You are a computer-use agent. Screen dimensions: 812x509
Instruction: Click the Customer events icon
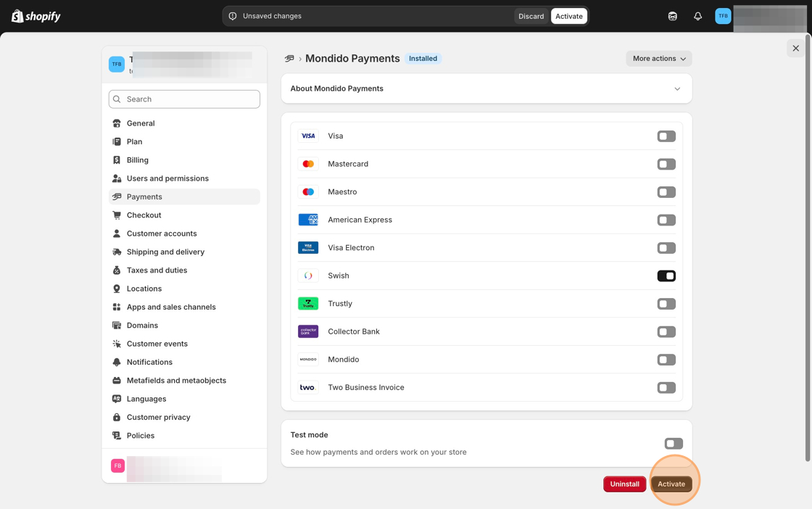pyautogui.click(x=117, y=344)
